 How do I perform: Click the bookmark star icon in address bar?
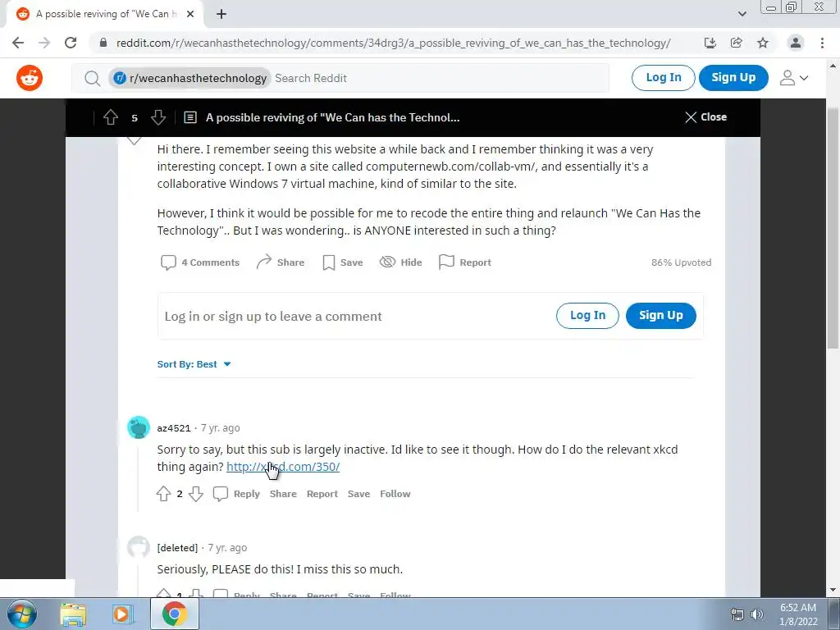763,43
